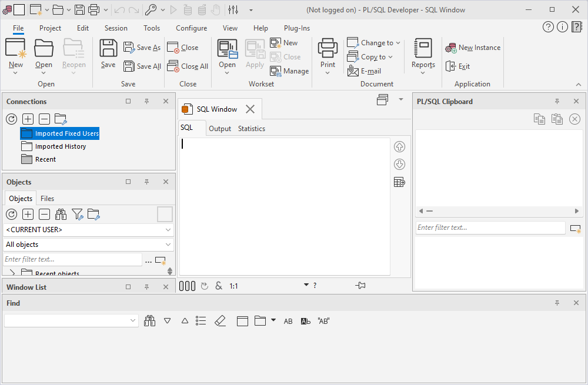The image size is (588, 385).
Task: Click Close All in the ribbon
Action: coord(188,66)
